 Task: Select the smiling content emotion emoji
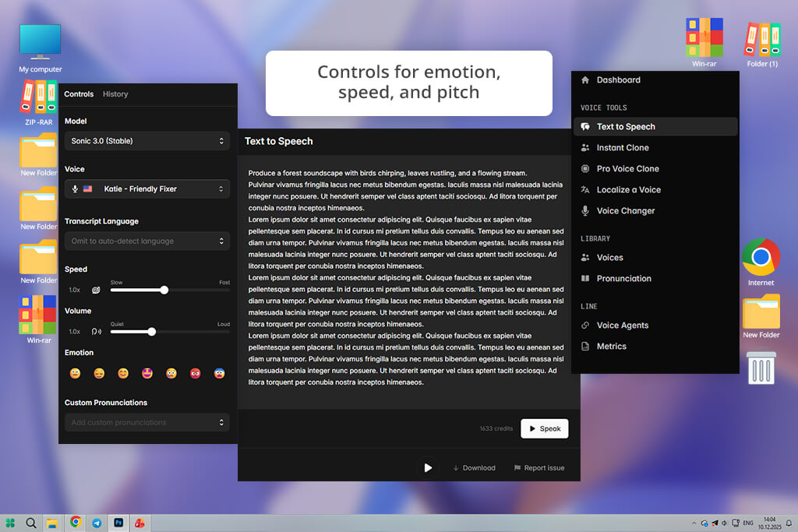(123, 373)
